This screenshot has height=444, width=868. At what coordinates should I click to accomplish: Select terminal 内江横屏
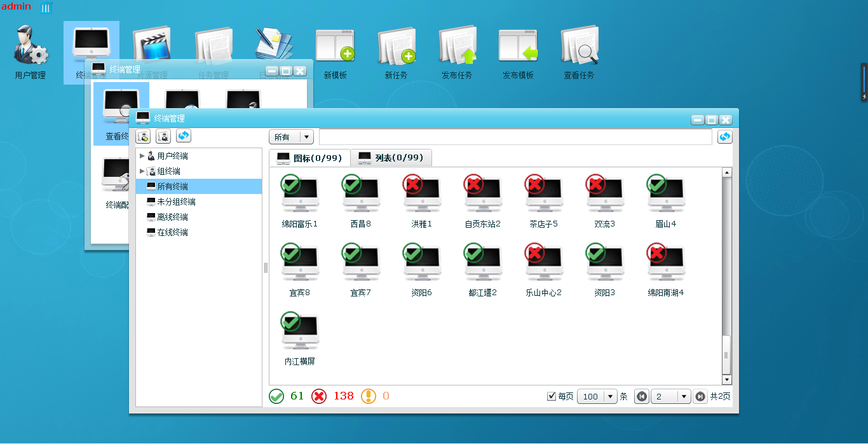(x=300, y=338)
